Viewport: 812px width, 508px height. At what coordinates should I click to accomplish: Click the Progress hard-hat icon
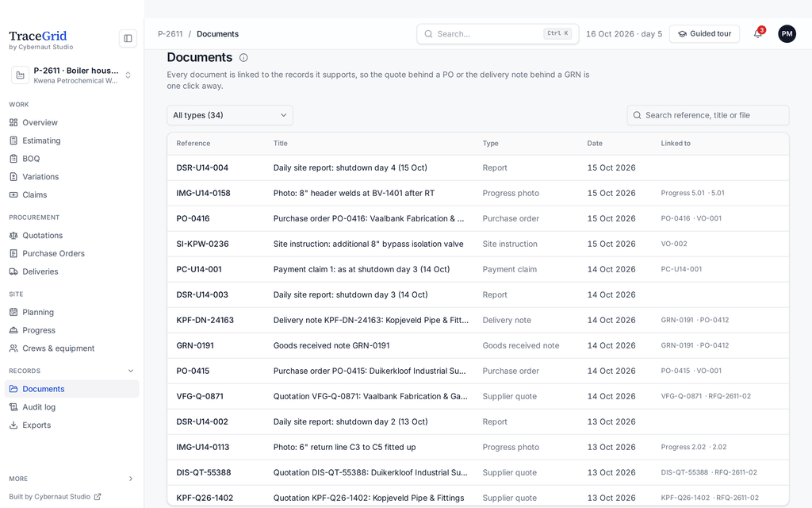[13, 330]
